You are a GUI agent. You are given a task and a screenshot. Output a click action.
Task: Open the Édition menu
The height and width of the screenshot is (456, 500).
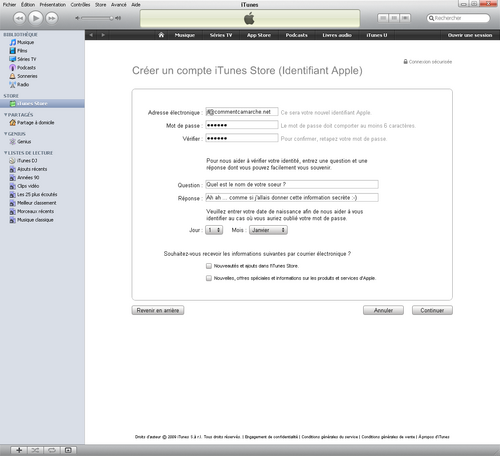(x=28, y=5)
